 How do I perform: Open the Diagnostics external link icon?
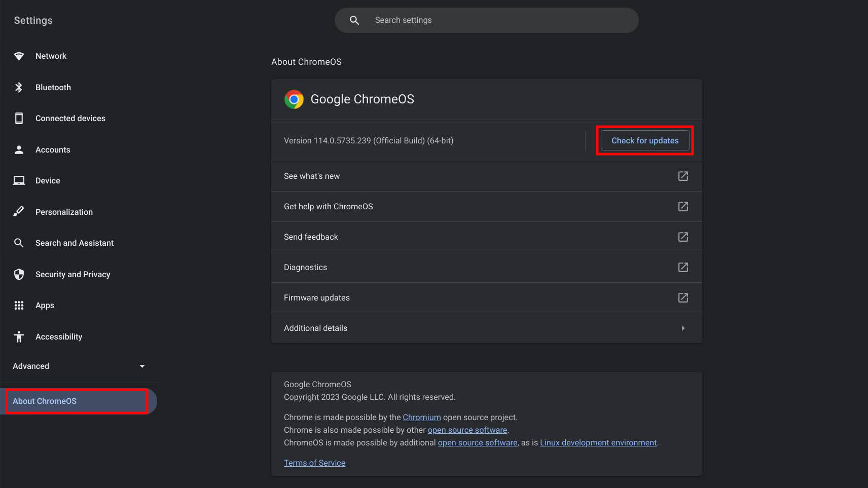point(683,267)
